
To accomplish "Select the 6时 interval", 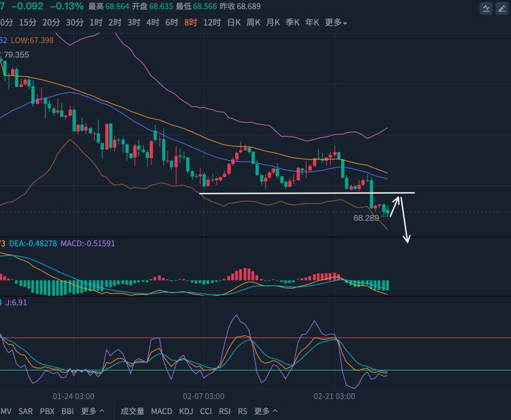I will (172, 23).
